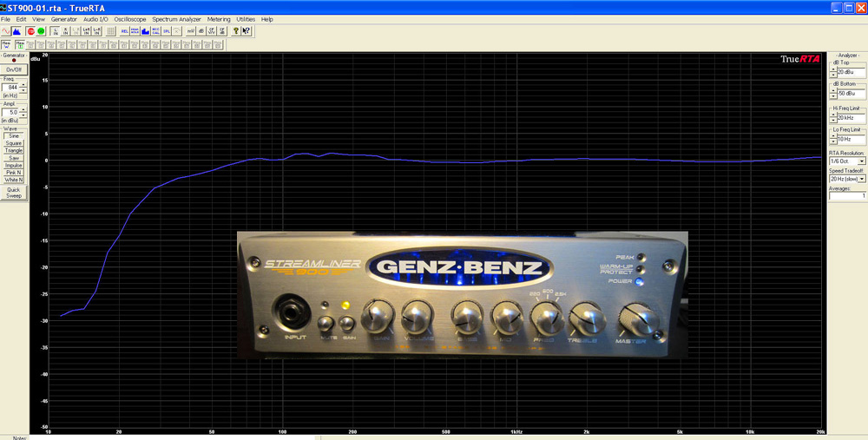Image resolution: width=868 pixels, height=440 pixels.
Task: Open the Help menu
Action: coord(266,19)
